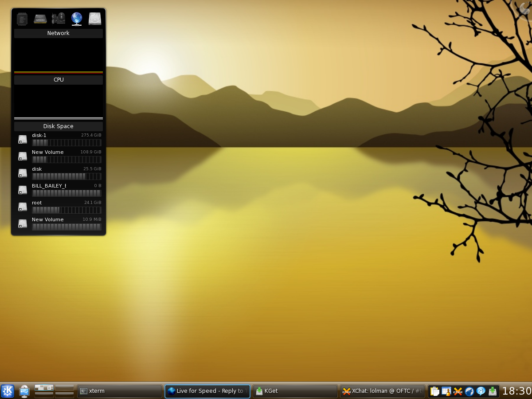Click the RAM memory module icon
Viewport: 532px width, 399px height.
pyautogui.click(x=40, y=19)
